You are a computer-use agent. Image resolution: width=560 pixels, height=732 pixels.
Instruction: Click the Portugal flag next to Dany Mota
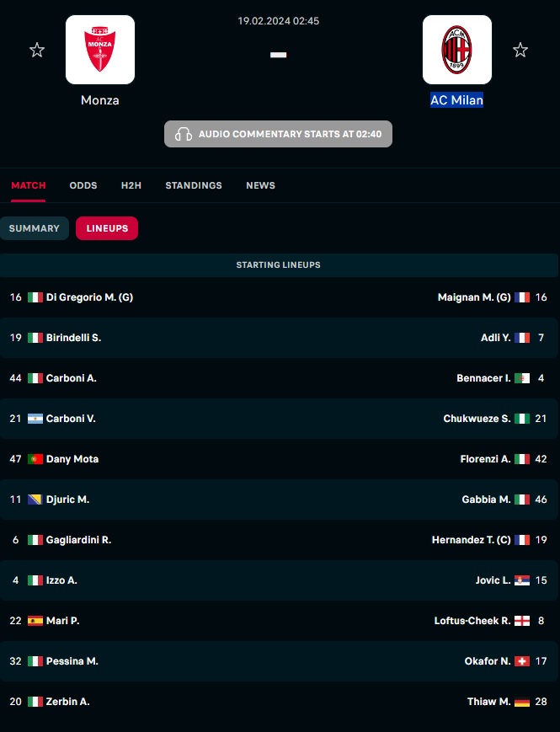35,459
